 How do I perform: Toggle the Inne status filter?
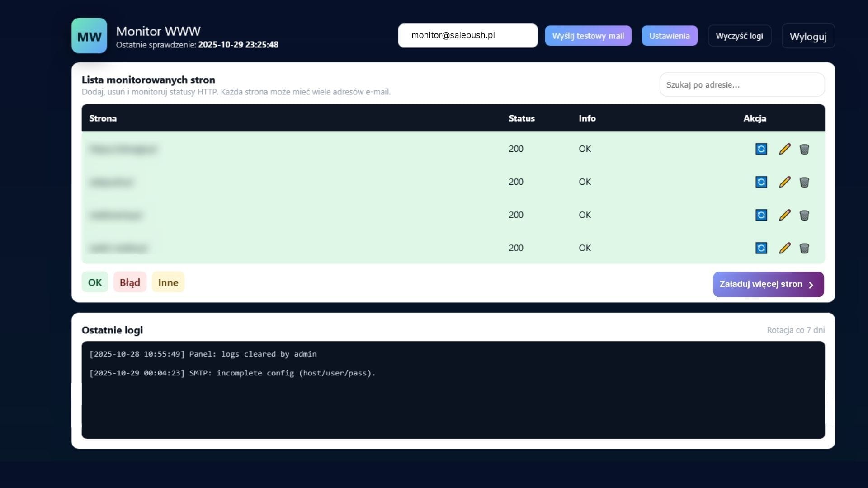(x=168, y=282)
